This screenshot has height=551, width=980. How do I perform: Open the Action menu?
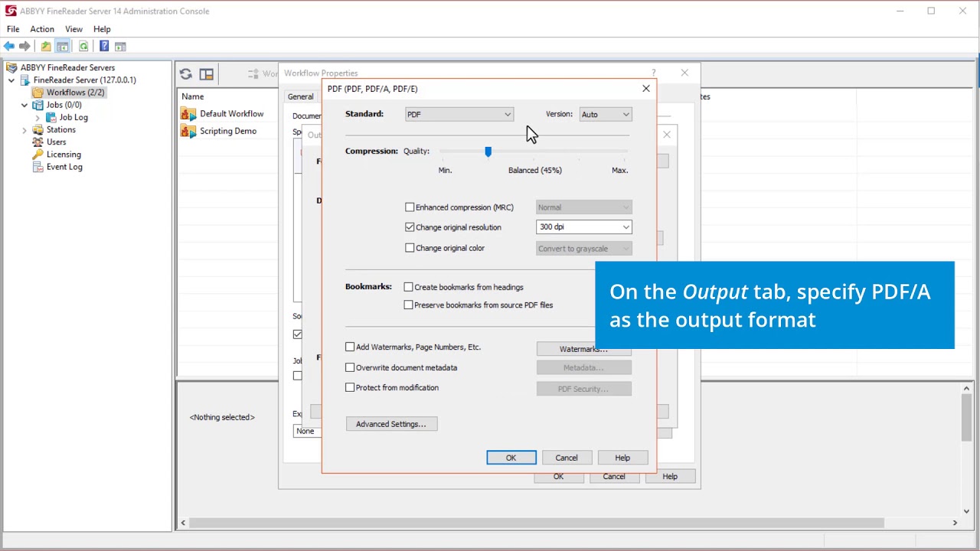pos(42,29)
